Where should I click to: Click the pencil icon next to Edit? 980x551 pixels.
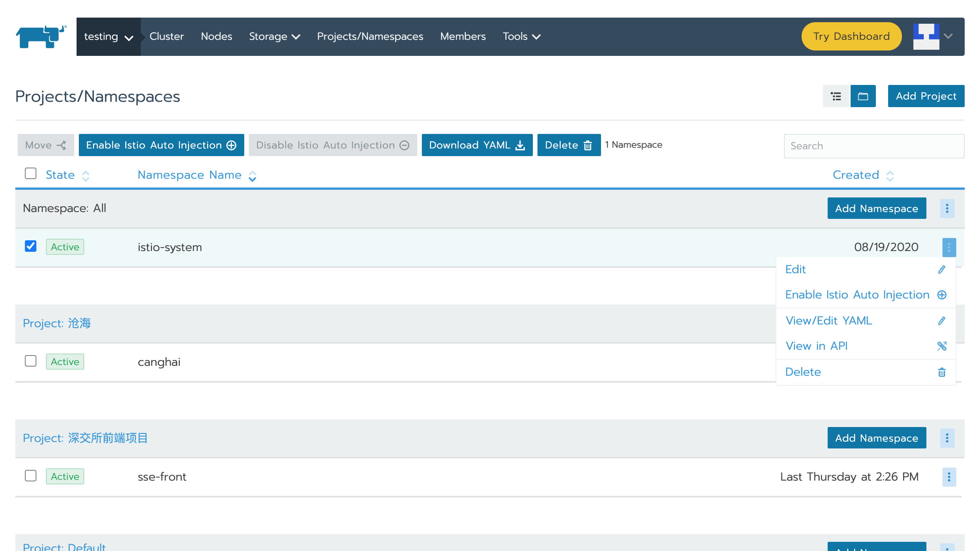tap(942, 269)
